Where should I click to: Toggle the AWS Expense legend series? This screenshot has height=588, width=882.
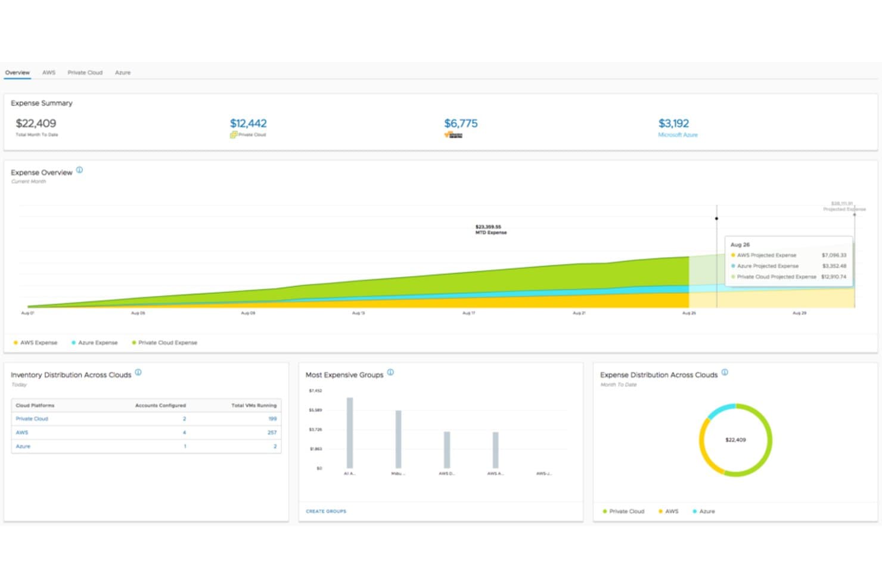click(35, 343)
